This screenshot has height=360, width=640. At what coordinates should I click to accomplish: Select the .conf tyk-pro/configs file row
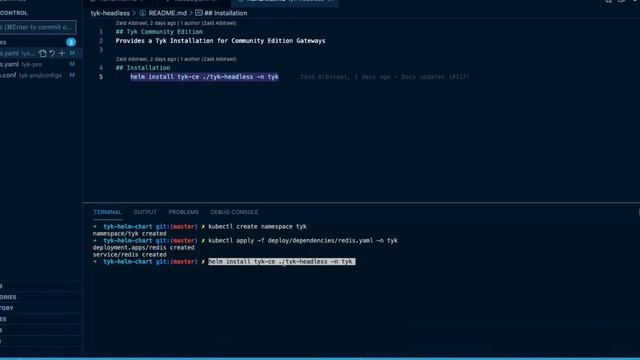[39, 75]
